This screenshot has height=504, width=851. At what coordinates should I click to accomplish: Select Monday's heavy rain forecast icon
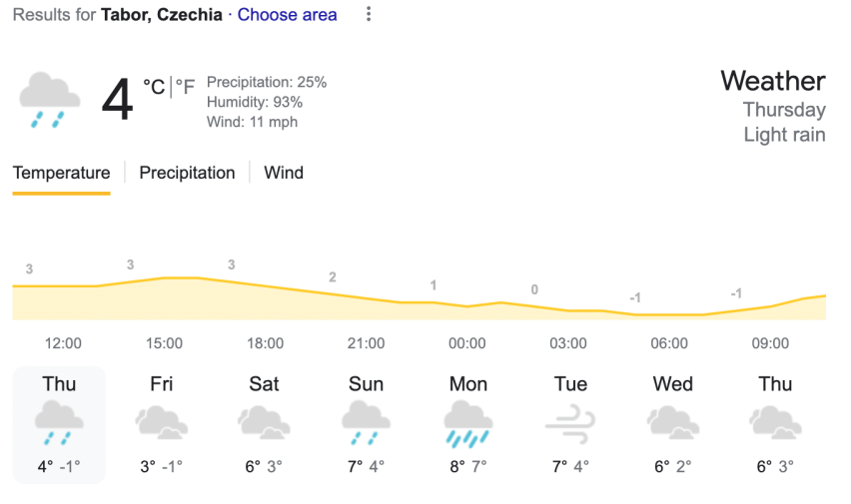click(x=467, y=423)
